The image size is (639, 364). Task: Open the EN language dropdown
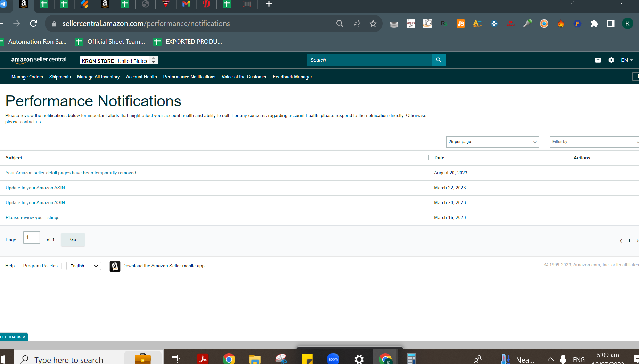[x=627, y=60]
